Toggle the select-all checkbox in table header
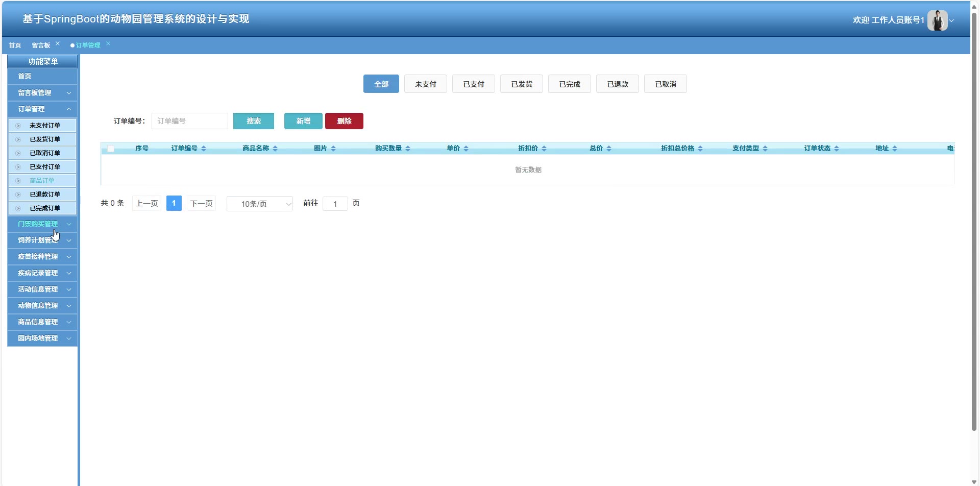This screenshot has height=486, width=980. click(x=111, y=149)
